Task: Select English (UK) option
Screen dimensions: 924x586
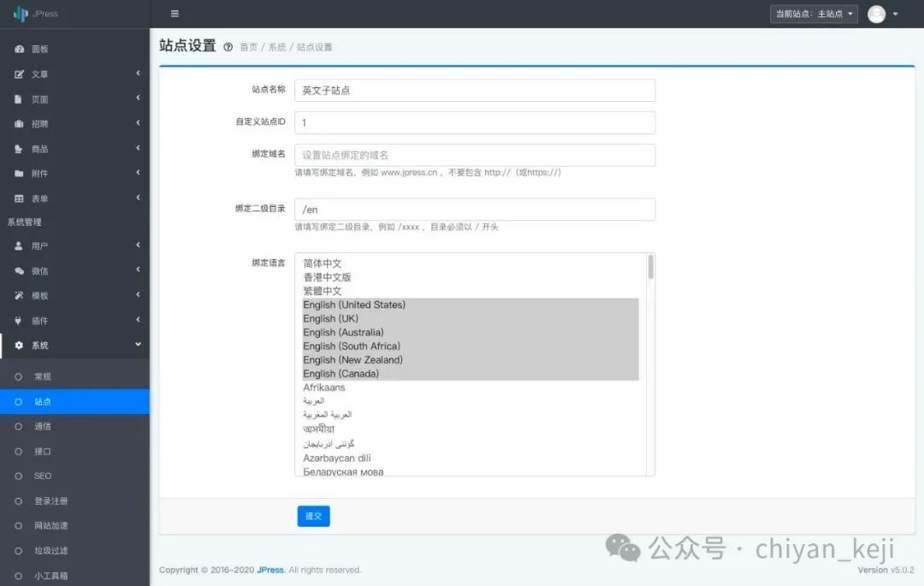Action: [x=471, y=318]
